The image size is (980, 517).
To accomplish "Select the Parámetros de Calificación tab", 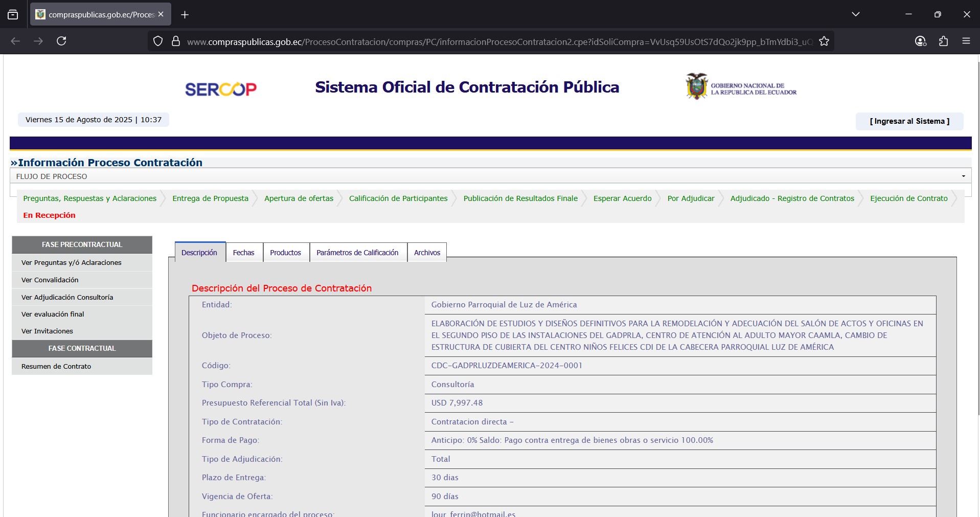I will tap(357, 253).
